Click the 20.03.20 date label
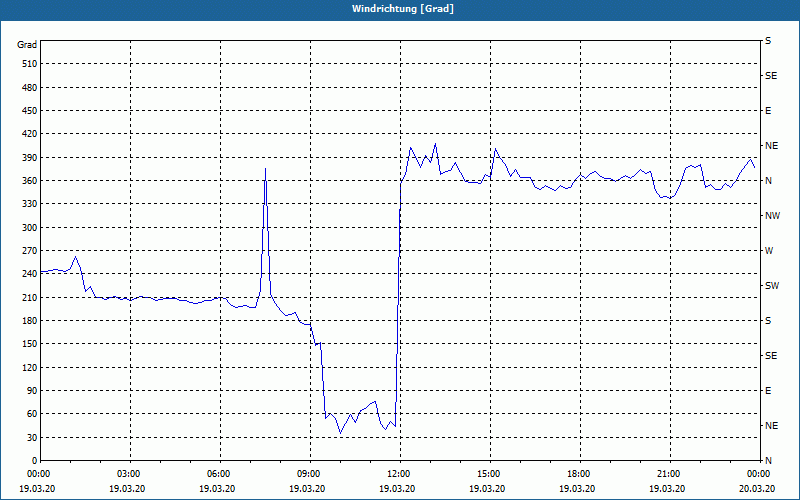Screen dimensions: 800x500 point(757,489)
